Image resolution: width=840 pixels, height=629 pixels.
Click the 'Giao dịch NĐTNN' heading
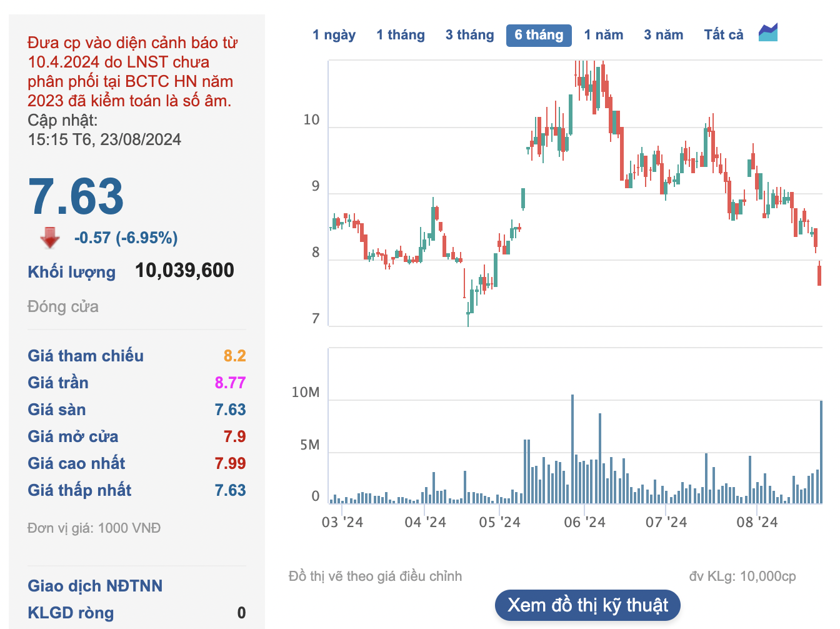tap(95, 586)
